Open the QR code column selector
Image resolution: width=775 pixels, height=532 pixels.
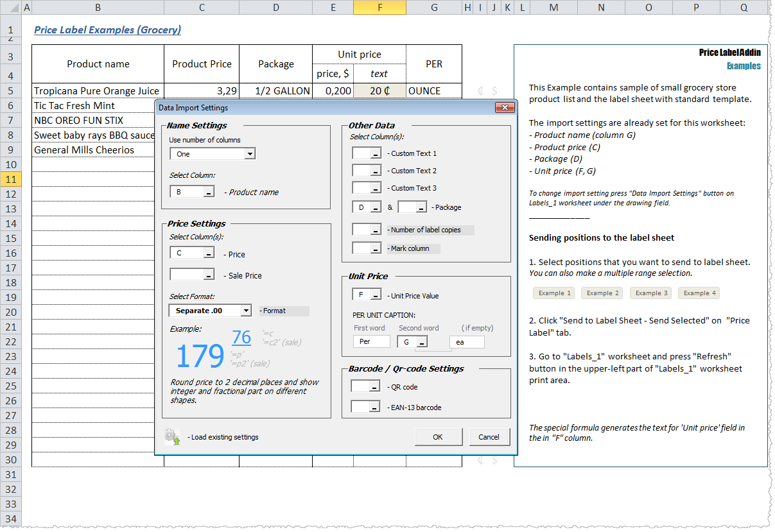click(374, 387)
